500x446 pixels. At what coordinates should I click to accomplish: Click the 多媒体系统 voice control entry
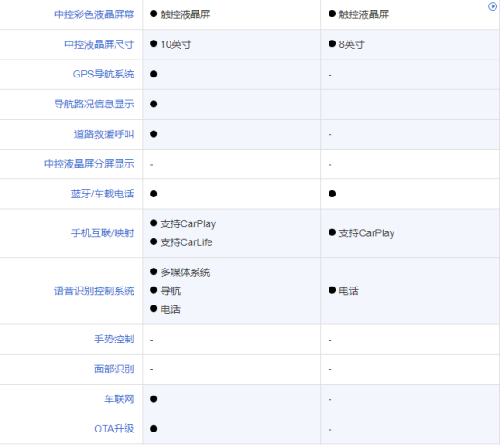(185, 272)
